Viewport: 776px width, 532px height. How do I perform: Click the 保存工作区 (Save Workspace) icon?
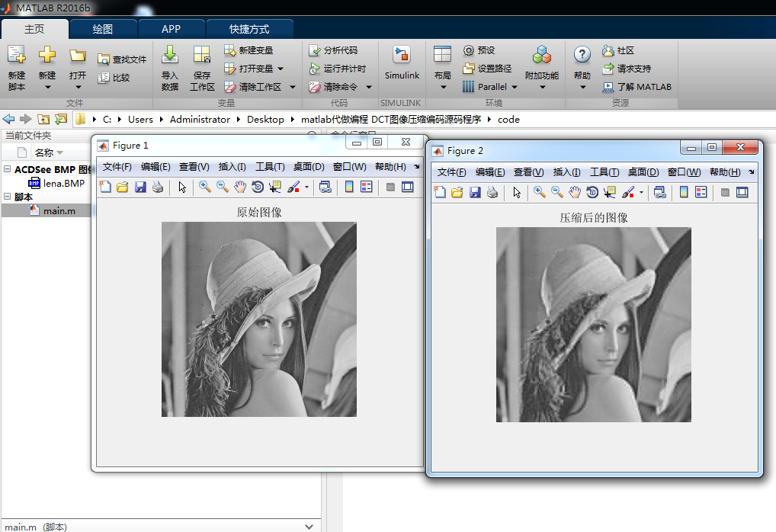point(202,56)
